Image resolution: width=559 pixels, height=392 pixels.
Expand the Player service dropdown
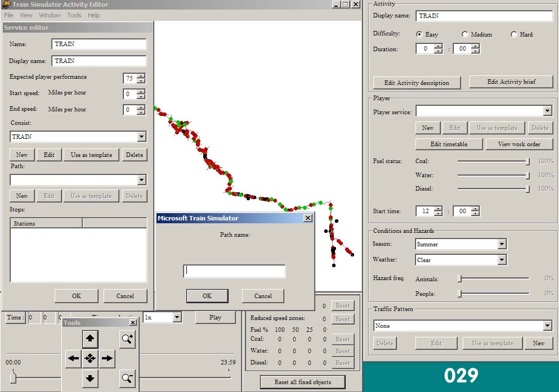coord(548,111)
